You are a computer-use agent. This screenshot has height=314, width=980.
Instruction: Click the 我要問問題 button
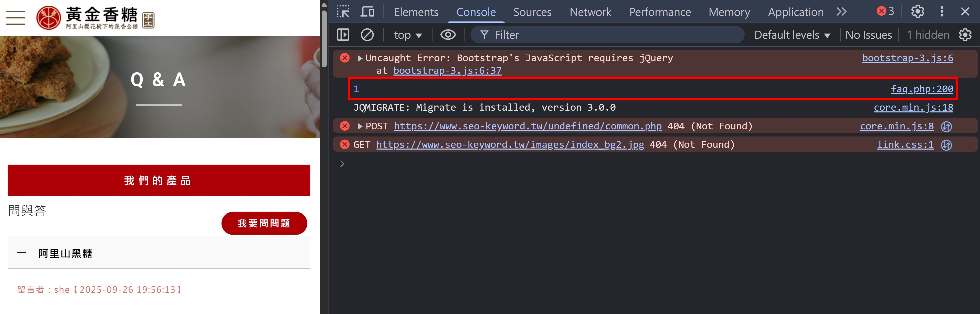[264, 223]
